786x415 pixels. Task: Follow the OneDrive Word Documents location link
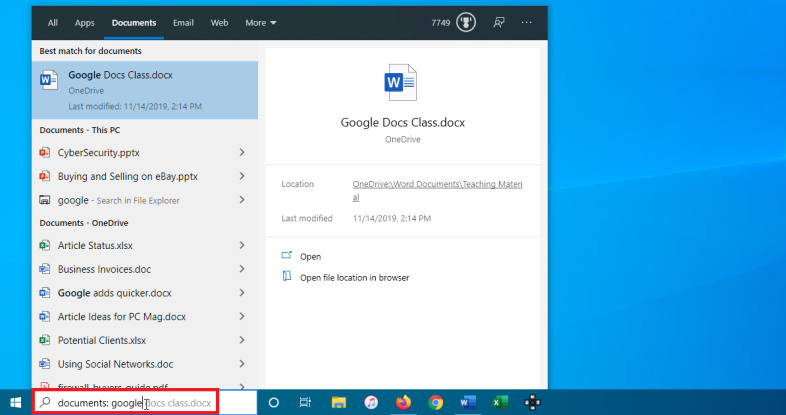point(438,190)
